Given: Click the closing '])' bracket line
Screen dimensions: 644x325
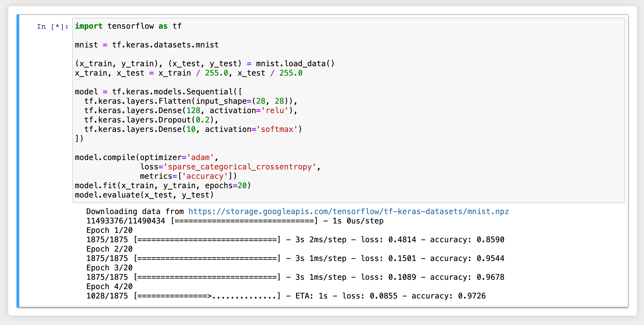Looking at the screenshot, I should (x=79, y=139).
